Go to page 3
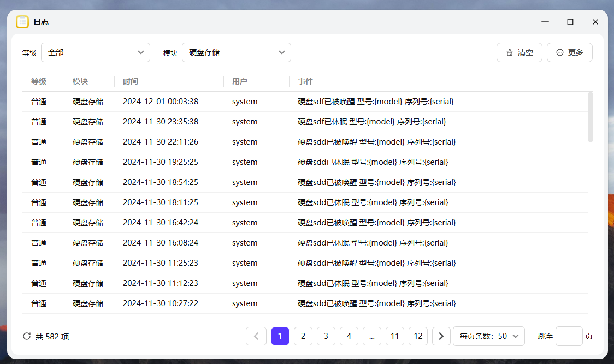This screenshot has width=614, height=364. [326, 336]
